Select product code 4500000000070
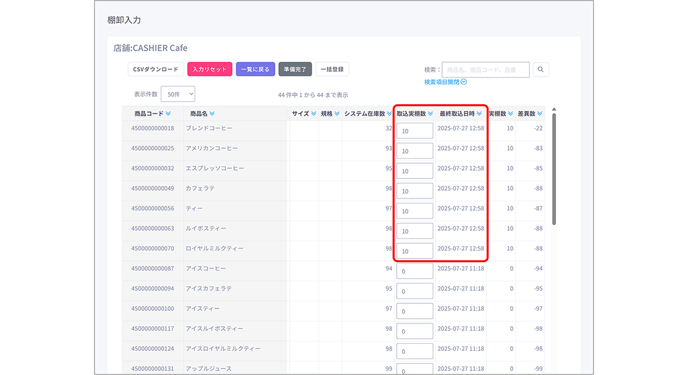688x375 pixels. click(153, 249)
